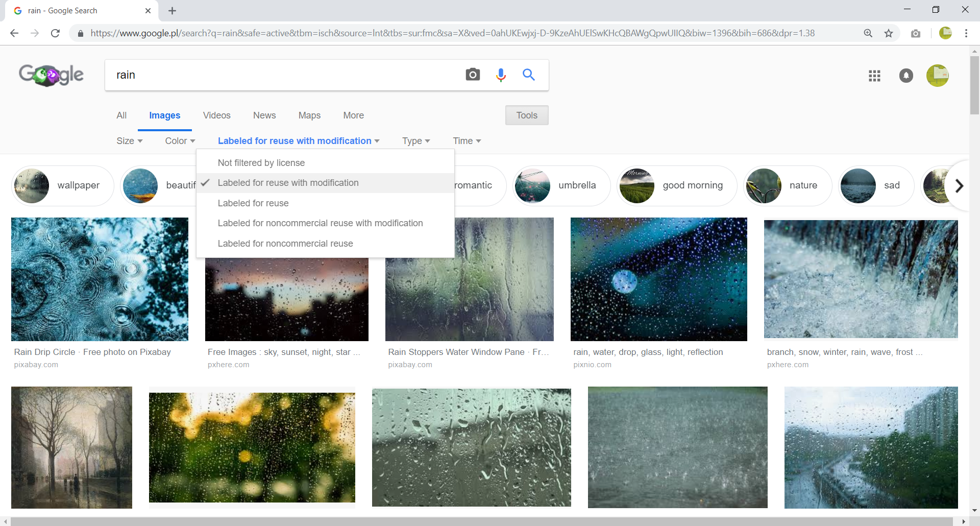Click the camera icon for reverse image search

473,75
